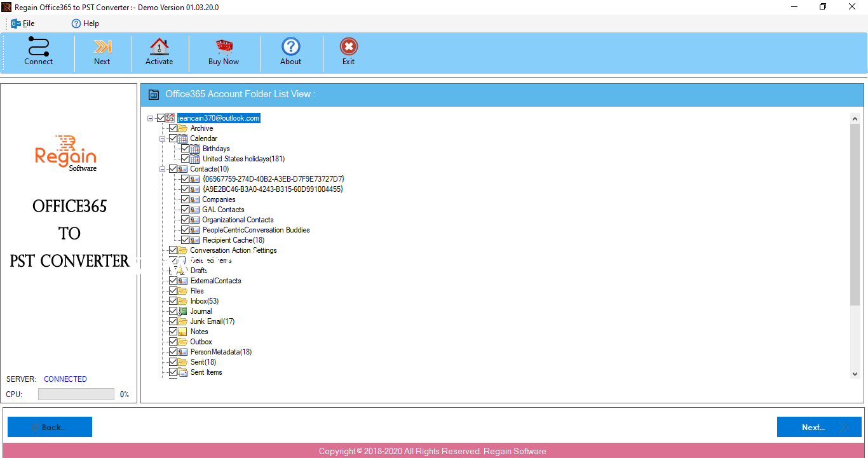
Task: Click the Junk Email(17) folder icon
Action: (x=183, y=321)
